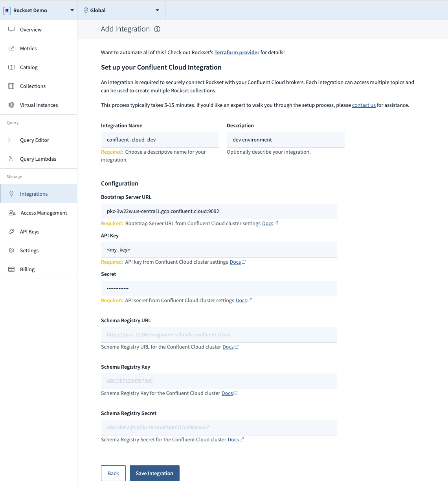This screenshot has height=485, width=448.
Task: Navigate to Virtual Instances
Action: 39,105
